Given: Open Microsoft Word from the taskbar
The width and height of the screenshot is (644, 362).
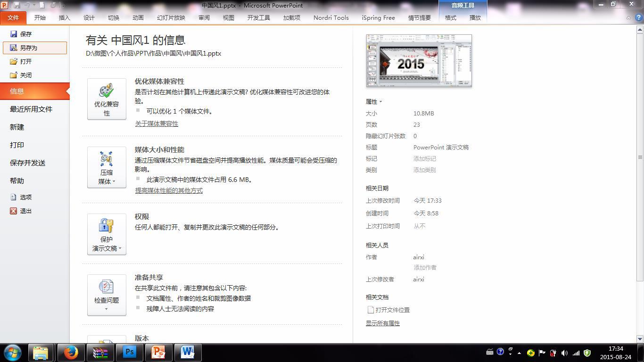Looking at the screenshot, I should [188, 352].
